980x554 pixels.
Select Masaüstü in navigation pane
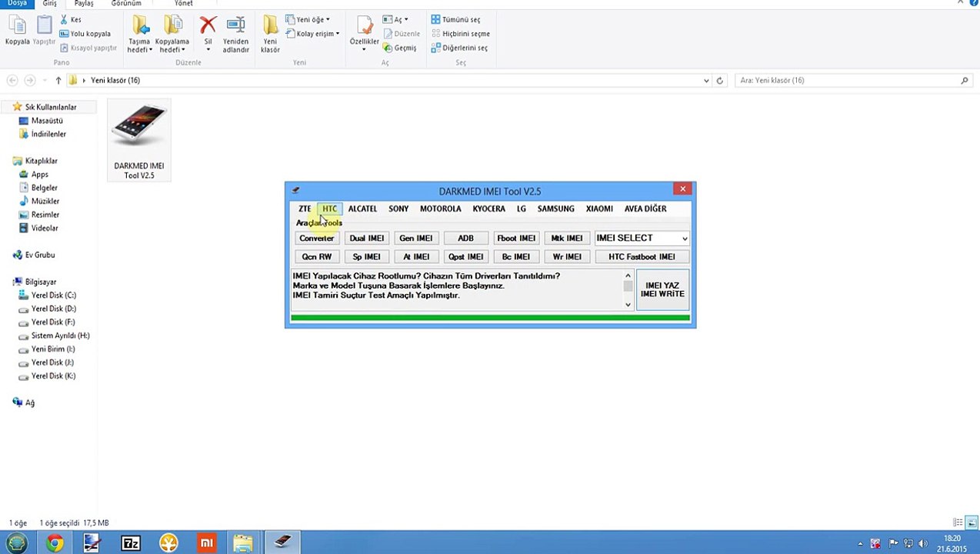tap(47, 121)
